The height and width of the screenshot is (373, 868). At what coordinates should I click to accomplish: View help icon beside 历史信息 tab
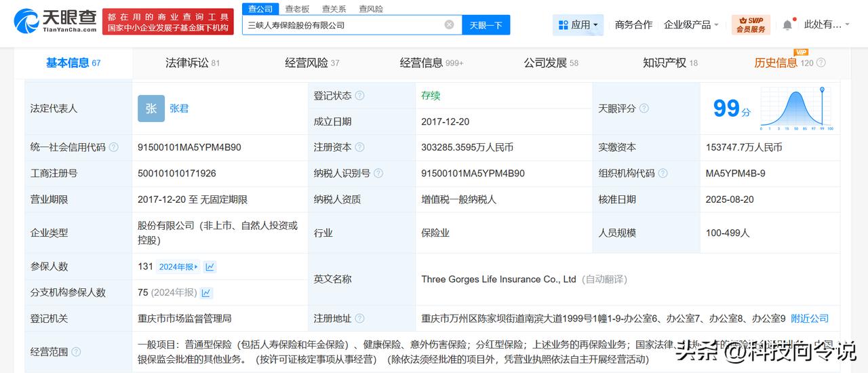click(821, 63)
